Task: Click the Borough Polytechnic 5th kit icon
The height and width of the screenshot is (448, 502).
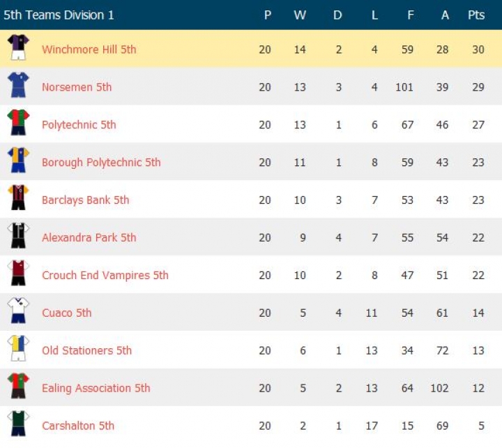Action: coord(18,161)
